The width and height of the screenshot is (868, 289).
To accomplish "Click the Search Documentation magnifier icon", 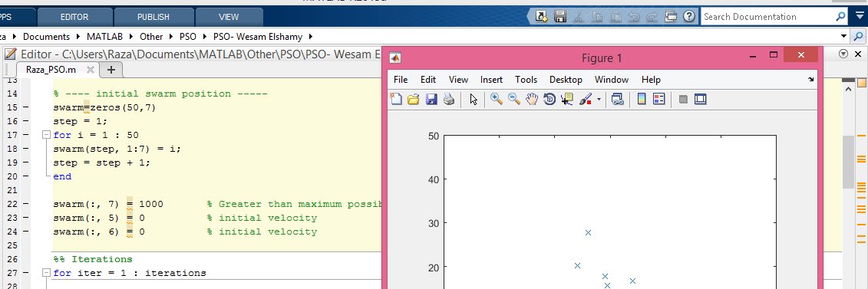I will (841, 17).
